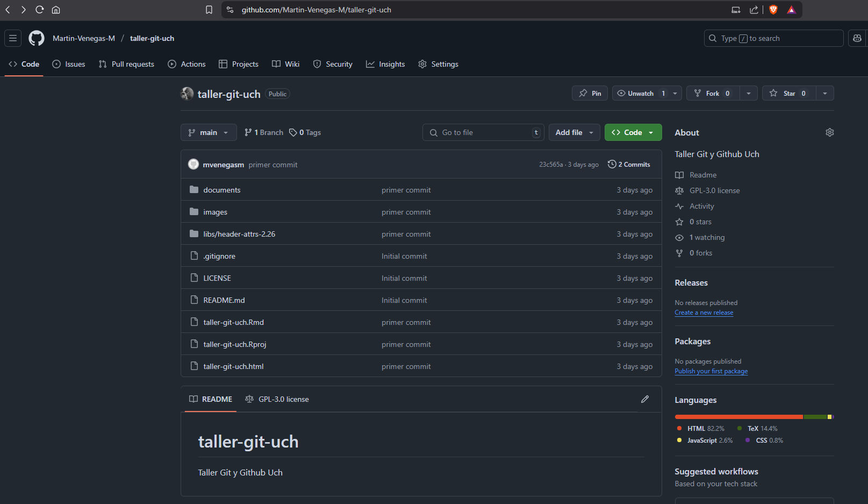Expand the Fork options arrow

click(x=749, y=93)
